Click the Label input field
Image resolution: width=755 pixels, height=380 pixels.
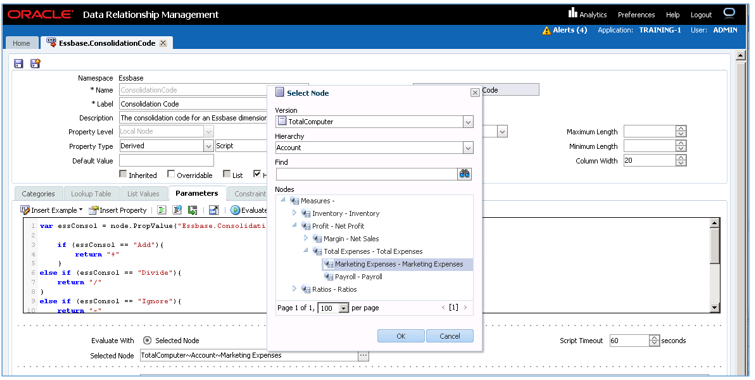tap(194, 104)
